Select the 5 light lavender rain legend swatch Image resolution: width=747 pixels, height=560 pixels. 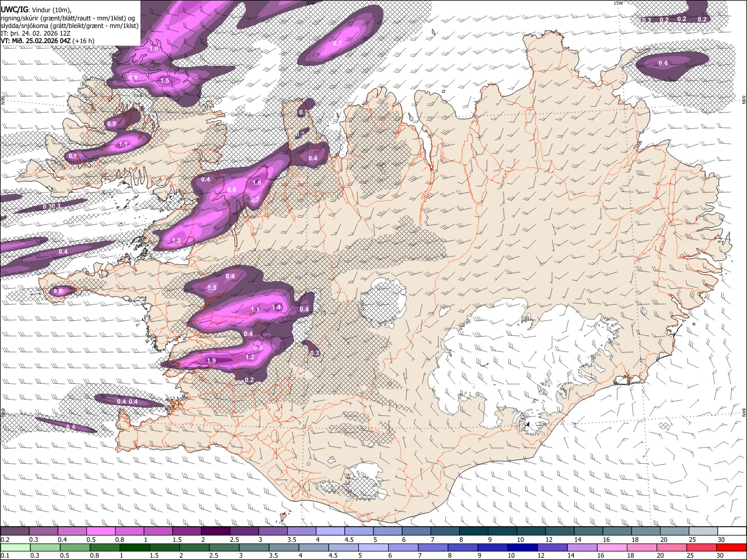[374, 548]
